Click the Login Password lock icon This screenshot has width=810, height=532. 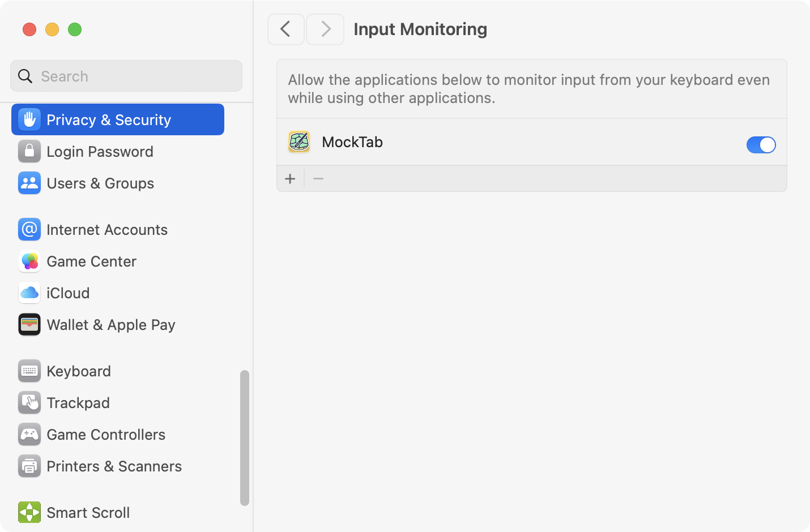tap(29, 151)
